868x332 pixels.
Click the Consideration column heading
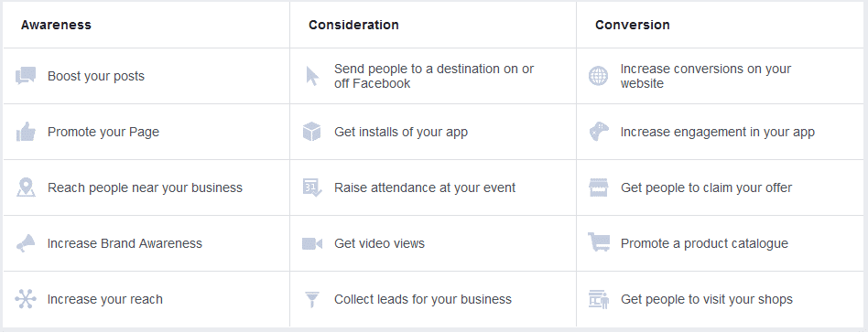tap(353, 25)
